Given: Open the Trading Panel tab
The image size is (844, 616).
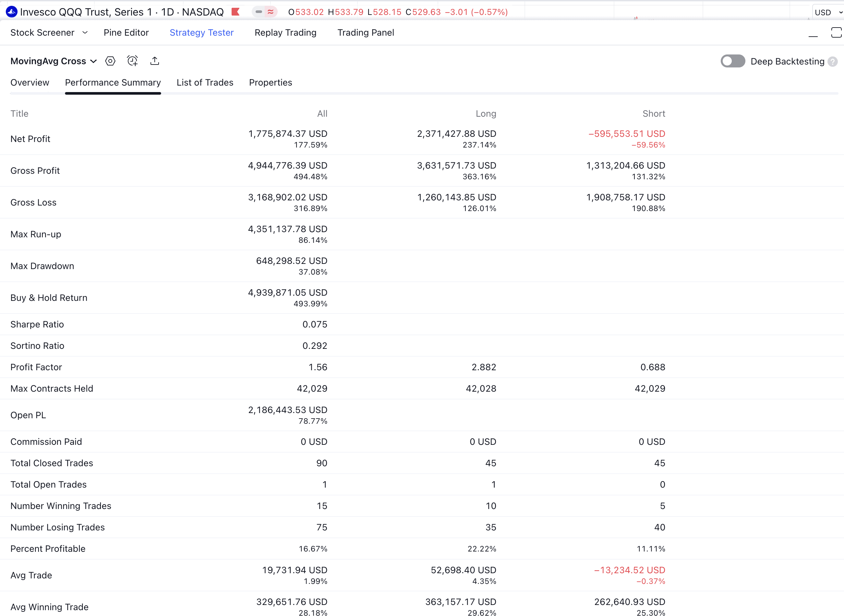Looking at the screenshot, I should [x=366, y=33].
